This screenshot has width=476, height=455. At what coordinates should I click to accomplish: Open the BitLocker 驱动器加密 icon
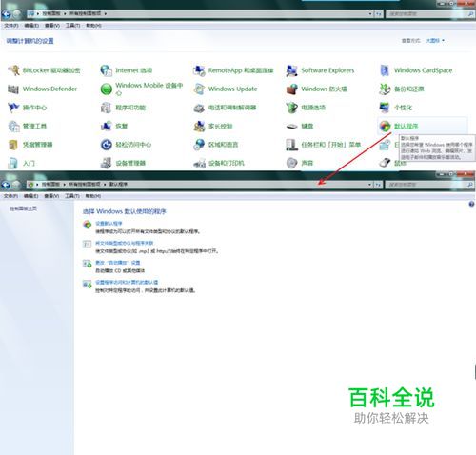coord(13,70)
